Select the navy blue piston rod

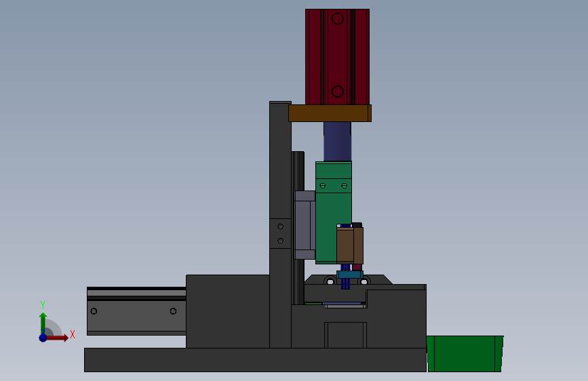(x=338, y=142)
